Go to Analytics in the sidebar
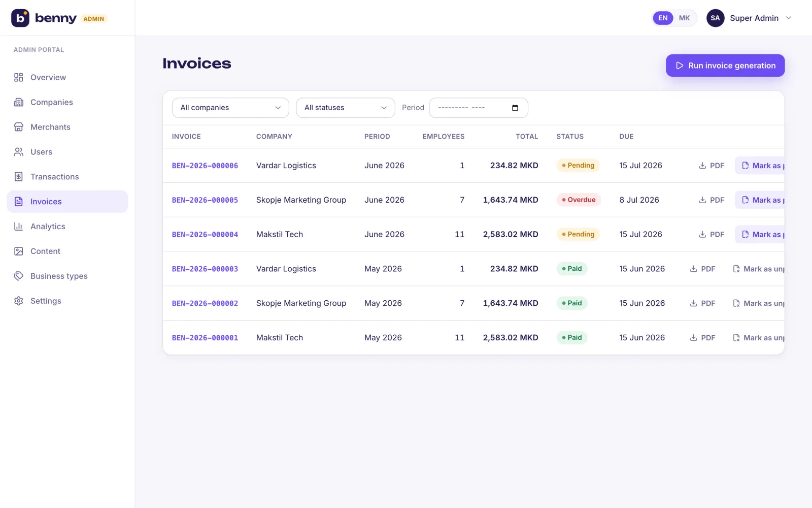 [67, 227]
